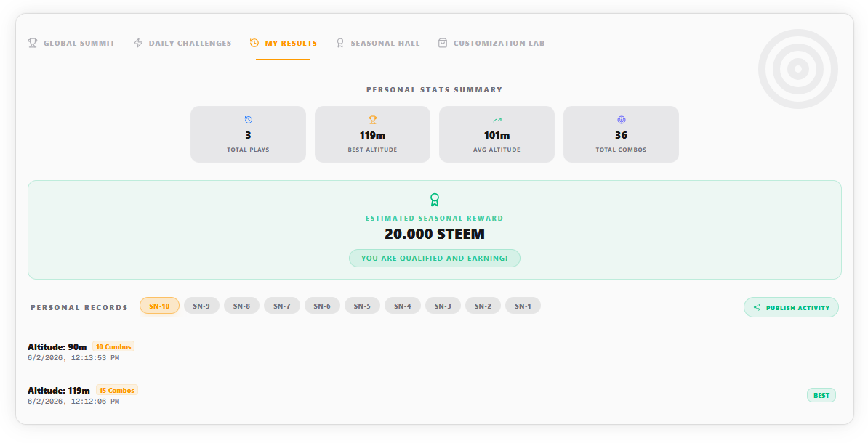Screen dimensions: 868x443
Task: Select the SN-10 season filter
Action: pos(159,306)
